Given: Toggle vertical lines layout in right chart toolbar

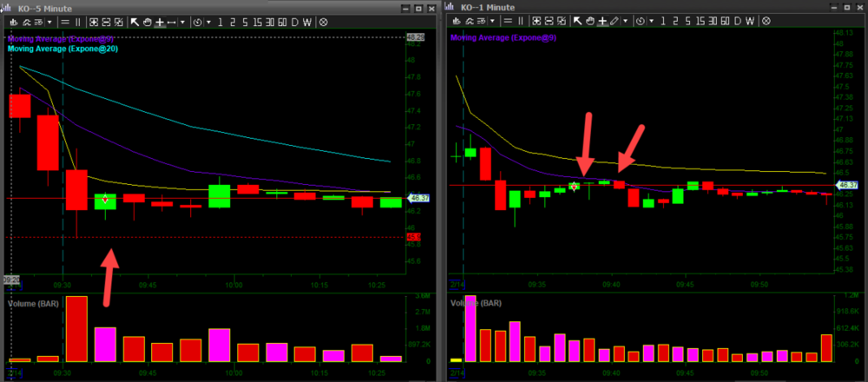Looking at the screenshot, I should click(521, 21).
